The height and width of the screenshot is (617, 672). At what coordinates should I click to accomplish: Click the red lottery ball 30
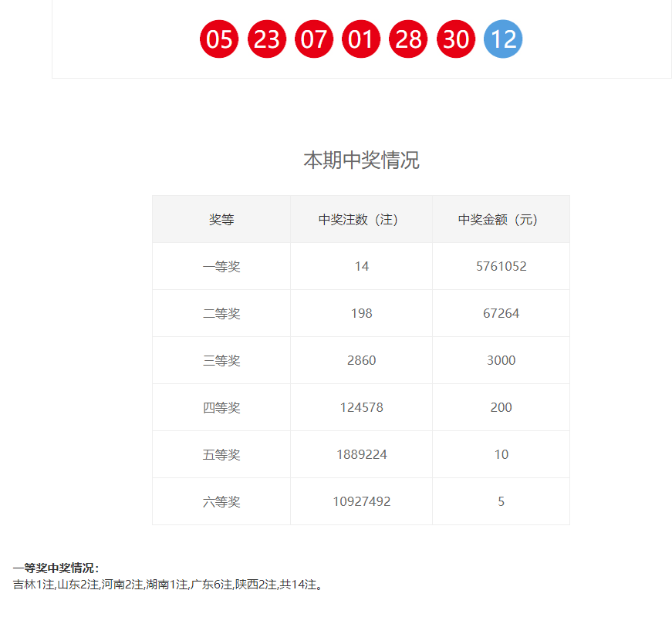click(456, 39)
